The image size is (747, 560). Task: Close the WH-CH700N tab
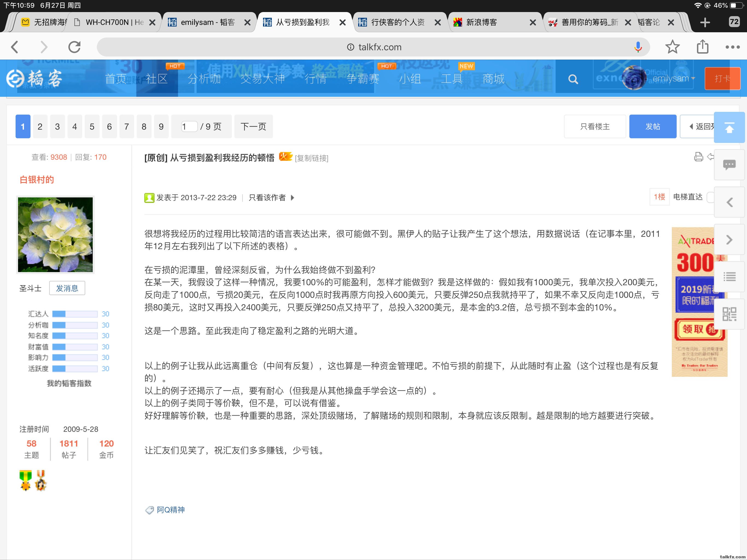click(x=152, y=23)
